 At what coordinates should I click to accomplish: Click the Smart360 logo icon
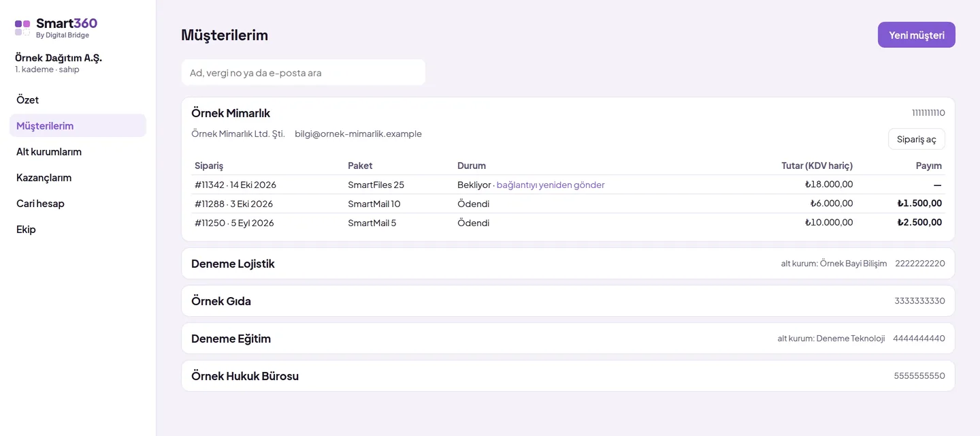coord(22,28)
